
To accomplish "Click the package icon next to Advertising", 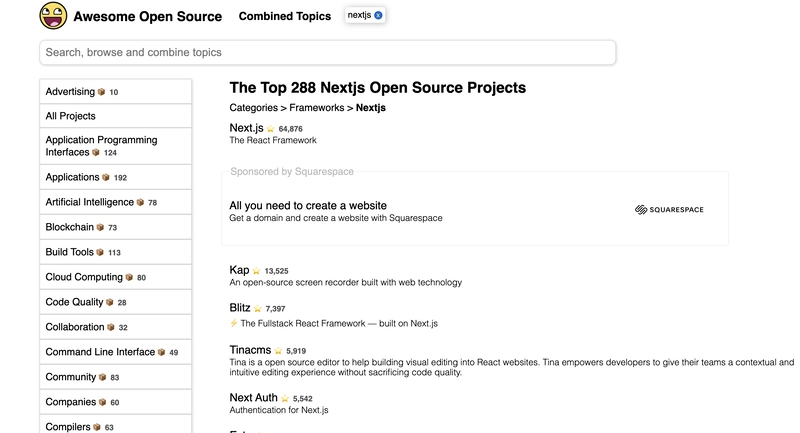I will (102, 92).
